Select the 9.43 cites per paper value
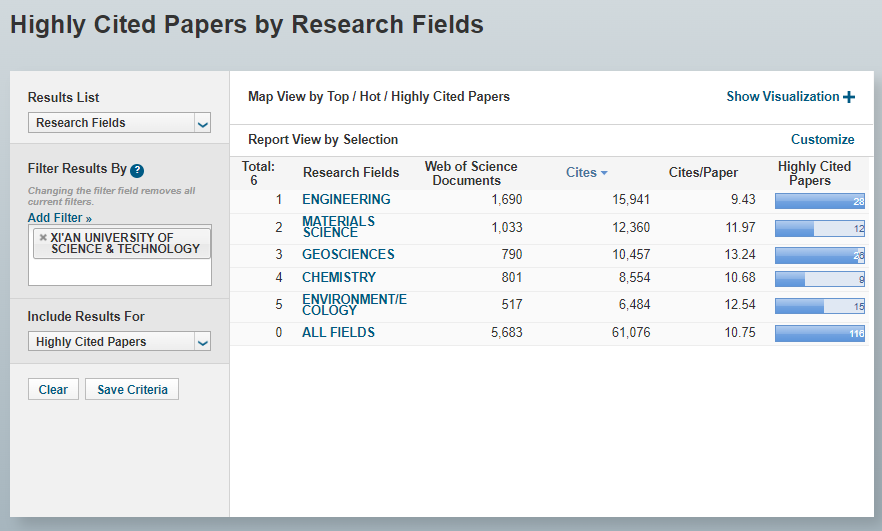The width and height of the screenshot is (882, 531). tap(743, 200)
